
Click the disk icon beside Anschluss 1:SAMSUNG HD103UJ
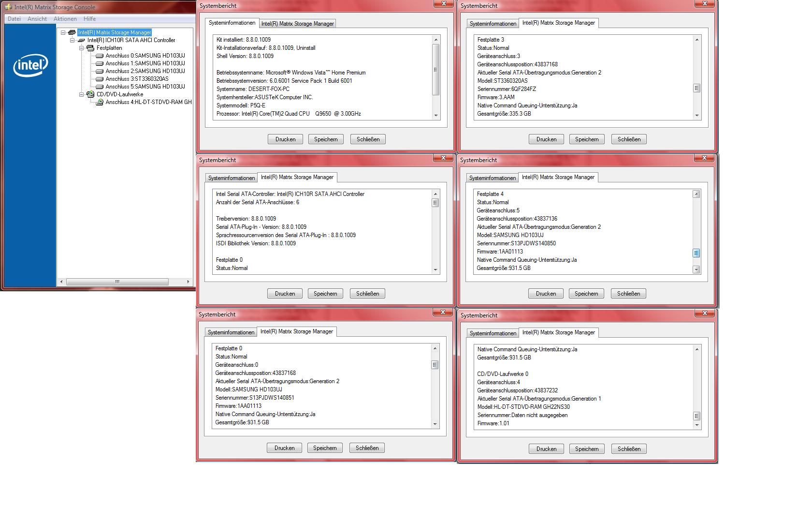pyautogui.click(x=100, y=63)
